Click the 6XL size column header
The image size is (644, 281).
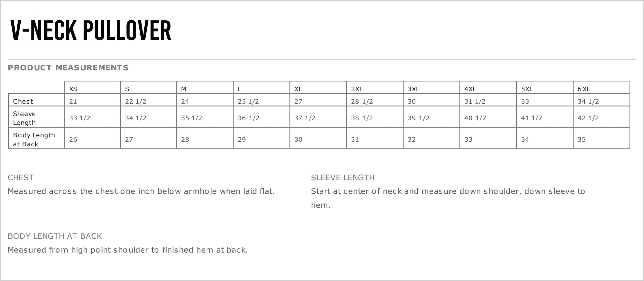pyautogui.click(x=584, y=89)
